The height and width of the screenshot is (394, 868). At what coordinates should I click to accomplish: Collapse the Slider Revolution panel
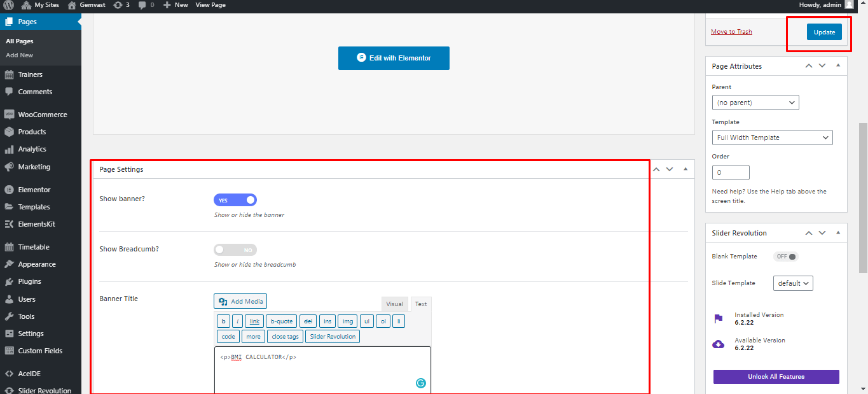click(x=838, y=232)
